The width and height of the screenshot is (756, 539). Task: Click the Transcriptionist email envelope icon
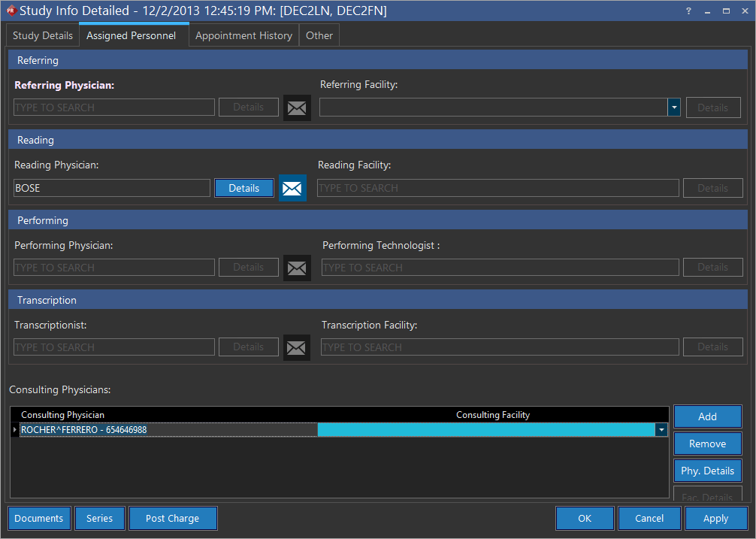click(x=297, y=347)
